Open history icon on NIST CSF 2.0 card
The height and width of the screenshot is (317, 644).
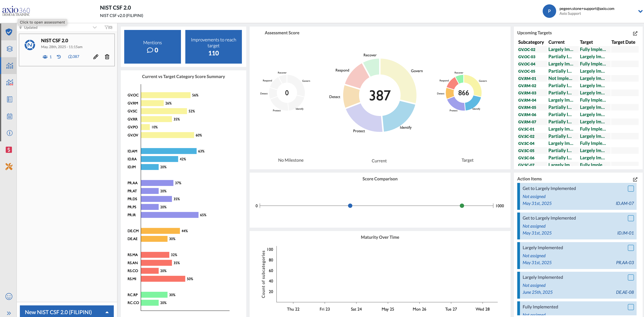click(x=59, y=57)
